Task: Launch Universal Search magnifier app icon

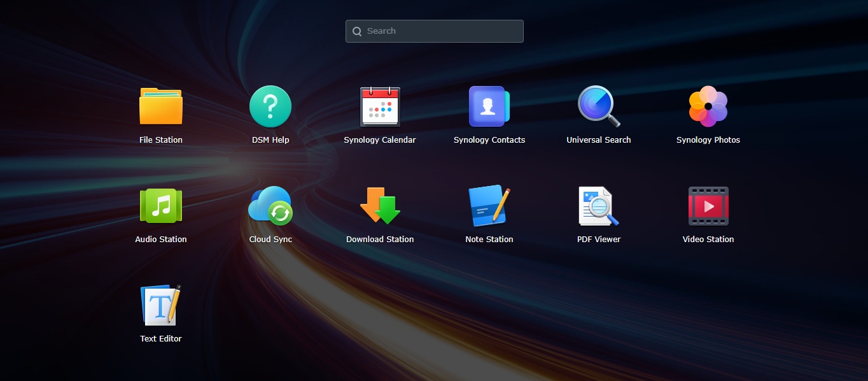Action: click(x=598, y=106)
